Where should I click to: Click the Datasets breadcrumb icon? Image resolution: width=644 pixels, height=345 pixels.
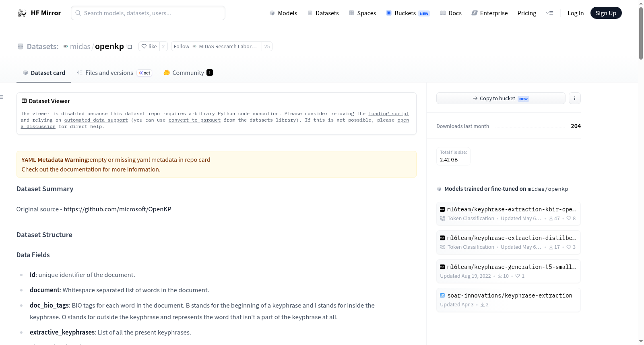(21, 47)
